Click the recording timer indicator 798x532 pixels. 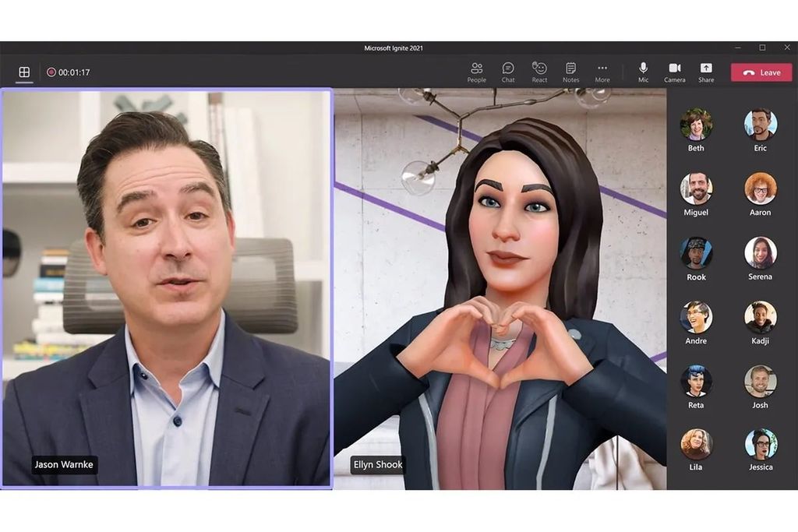[74, 71]
